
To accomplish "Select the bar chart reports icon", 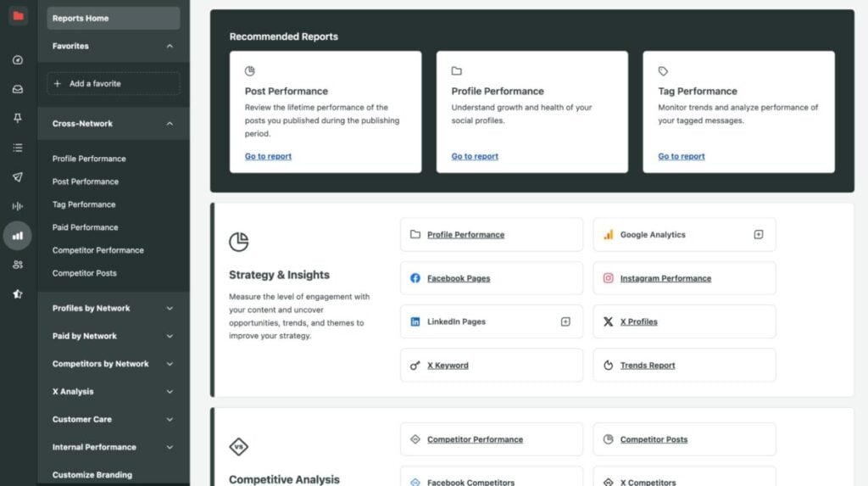I will [18, 236].
